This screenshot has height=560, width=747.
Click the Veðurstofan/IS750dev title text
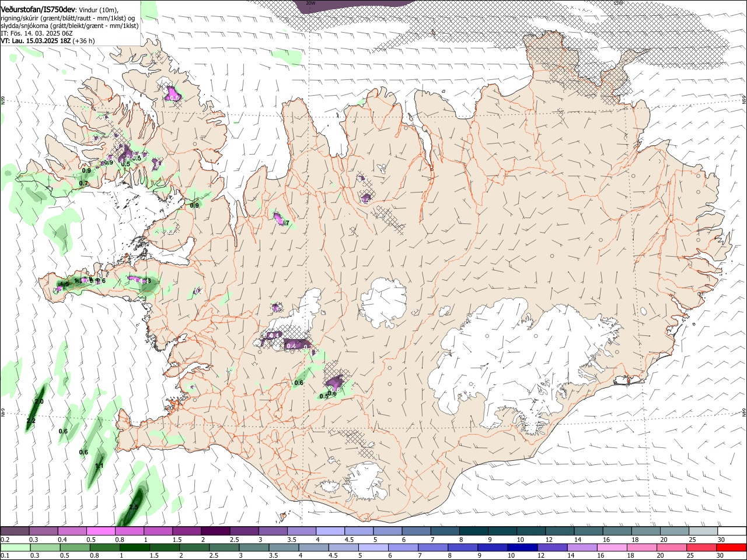point(38,9)
